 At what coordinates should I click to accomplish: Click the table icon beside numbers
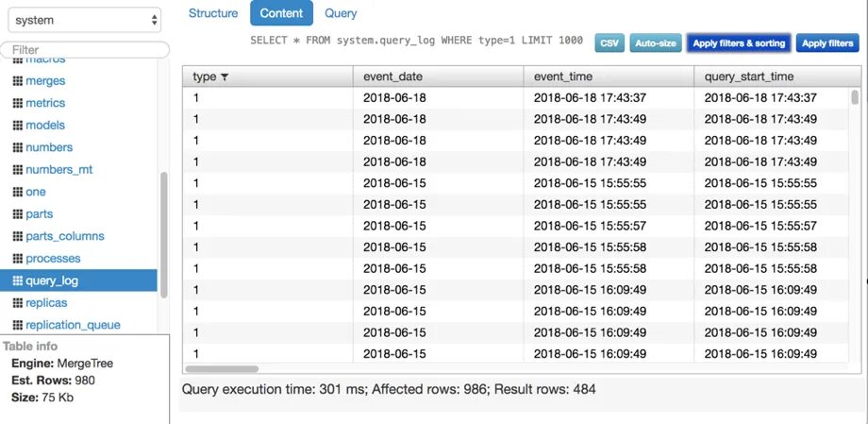[17, 147]
